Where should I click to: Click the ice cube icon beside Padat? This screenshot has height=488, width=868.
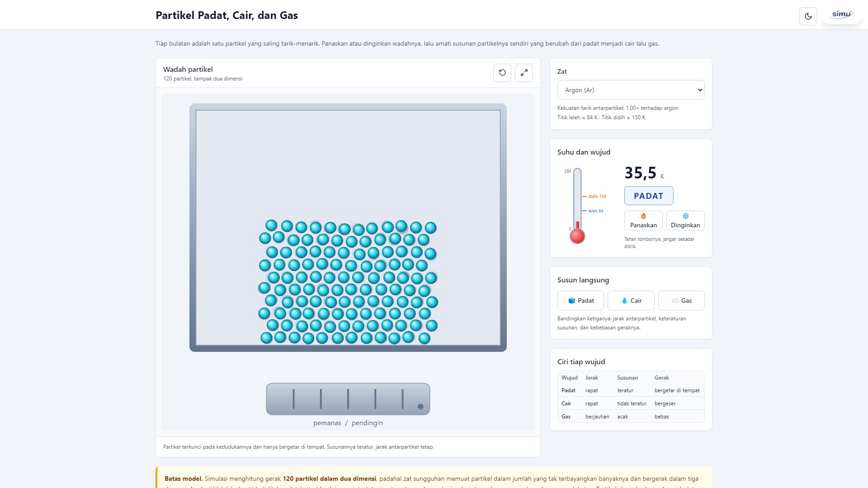pos(572,300)
